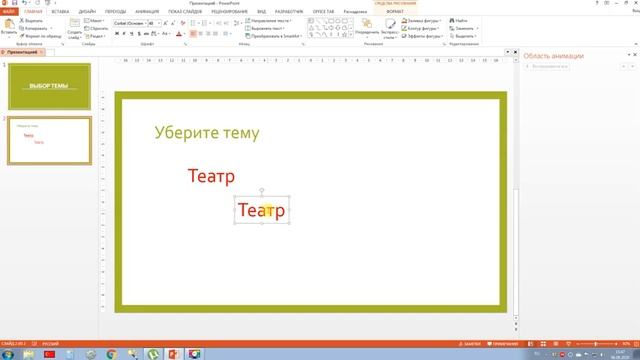Switch to Insert (ВСТАВКА) tab
The image size is (640, 360).
pyautogui.click(x=60, y=11)
